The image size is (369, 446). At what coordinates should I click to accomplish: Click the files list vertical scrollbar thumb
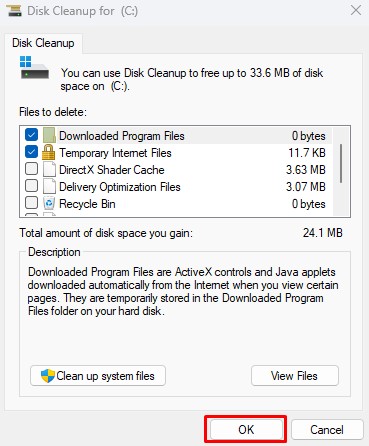341,163
